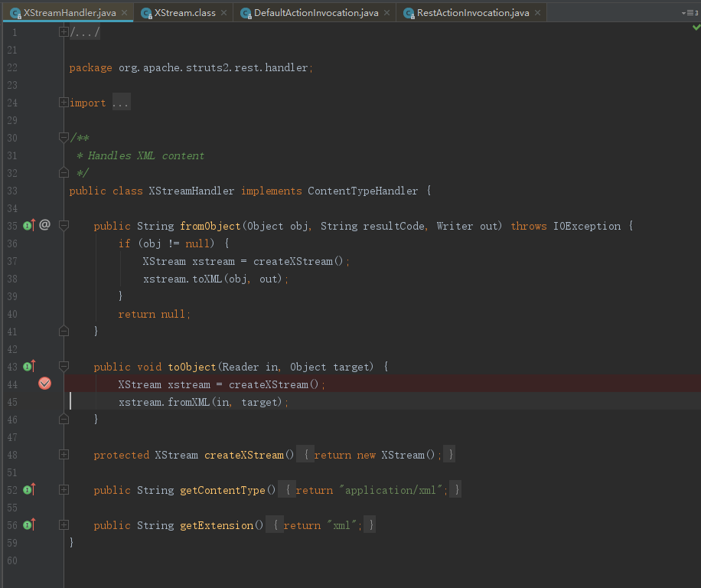Close the XStream.class tab
Screen dimensions: 701x588
coord(223,13)
